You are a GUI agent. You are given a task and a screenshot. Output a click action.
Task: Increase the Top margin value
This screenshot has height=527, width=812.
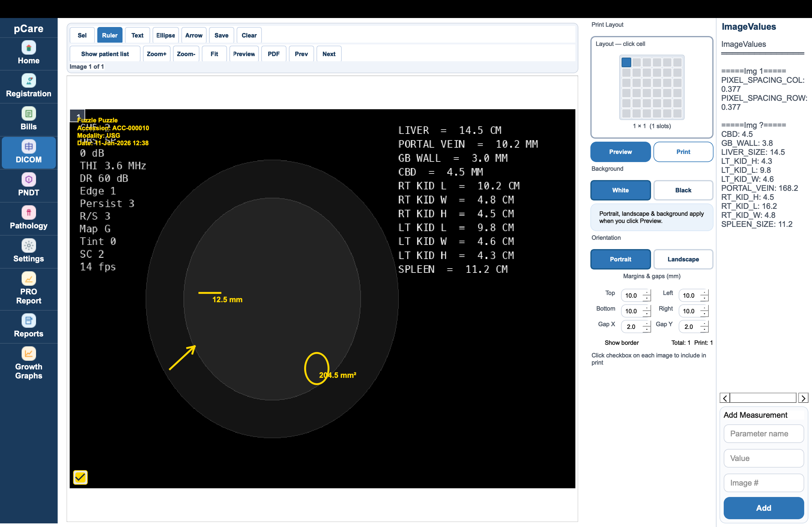[647, 293]
